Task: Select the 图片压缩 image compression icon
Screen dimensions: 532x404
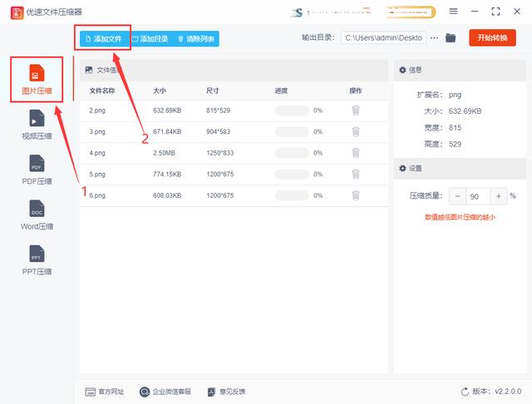Action: [37, 73]
